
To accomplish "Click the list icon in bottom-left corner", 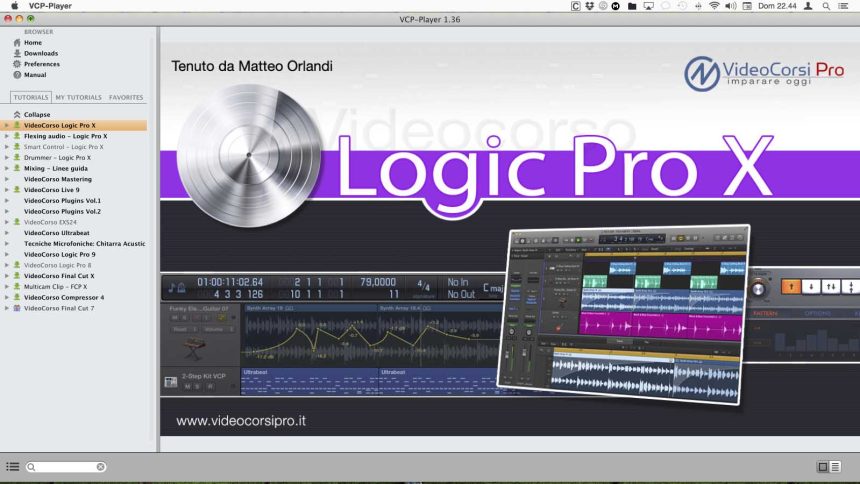I will (x=13, y=467).
